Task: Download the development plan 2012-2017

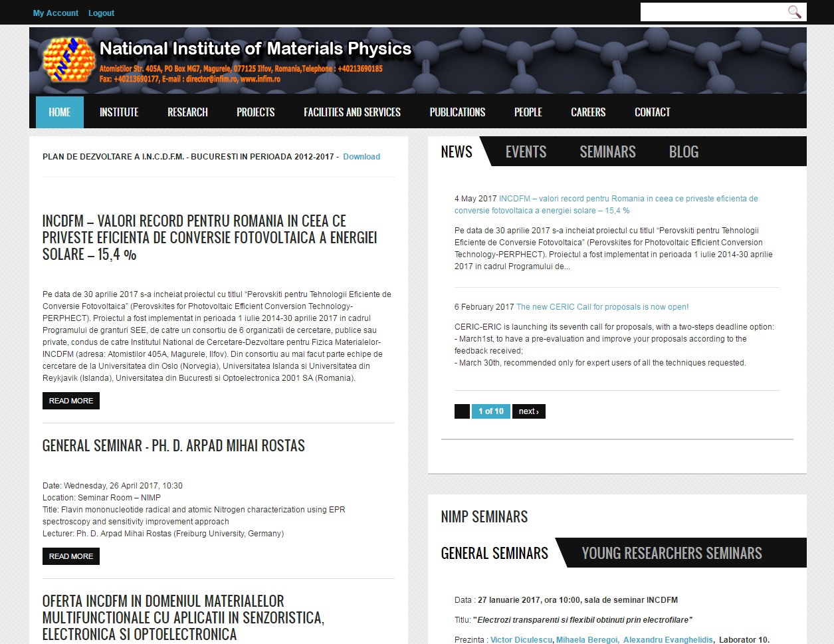Action: point(362,157)
